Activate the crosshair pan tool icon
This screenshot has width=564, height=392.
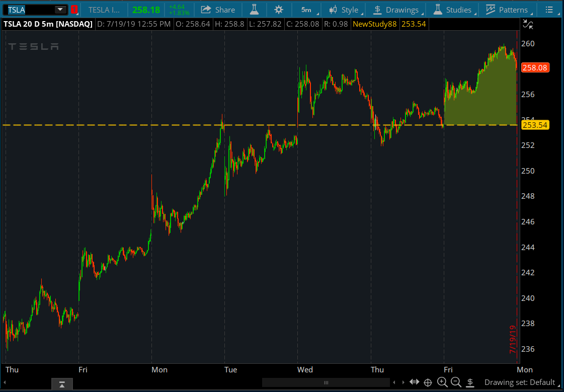[x=428, y=382]
